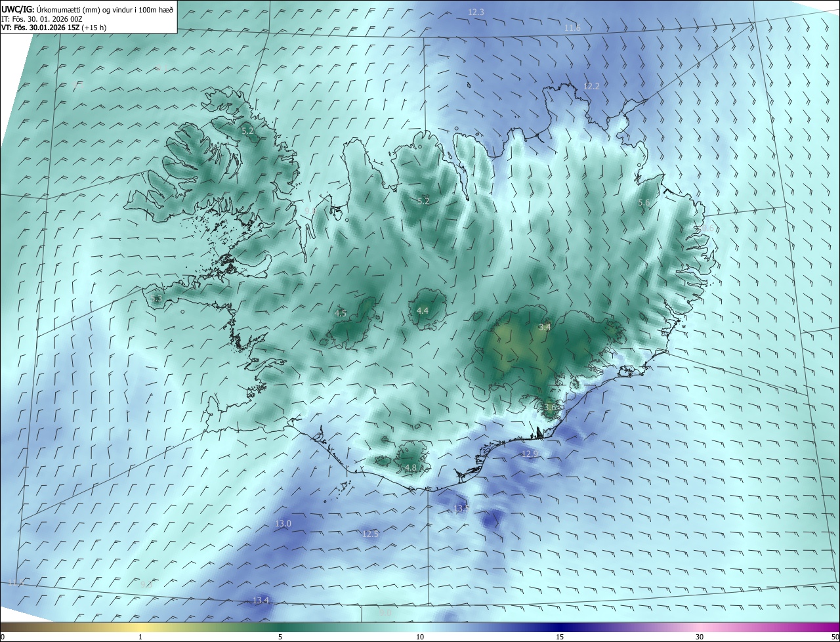Click the faint 9.8 value on the map
This screenshot has height=642, width=840.
tap(310, 211)
